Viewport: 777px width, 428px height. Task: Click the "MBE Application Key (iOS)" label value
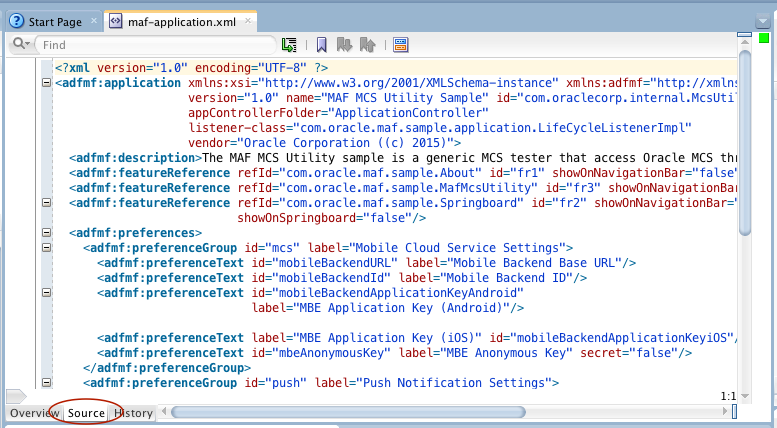point(388,338)
